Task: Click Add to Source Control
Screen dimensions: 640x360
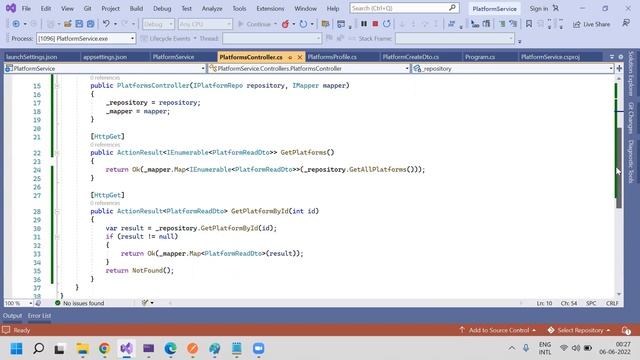Action: click(x=498, y=330)
